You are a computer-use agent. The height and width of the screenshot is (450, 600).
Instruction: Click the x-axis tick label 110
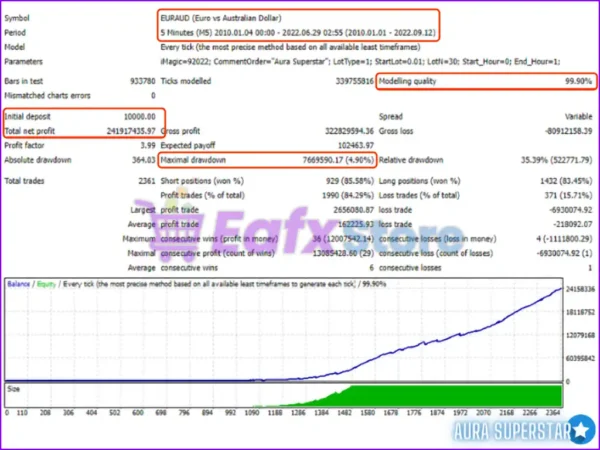[23, 413]
